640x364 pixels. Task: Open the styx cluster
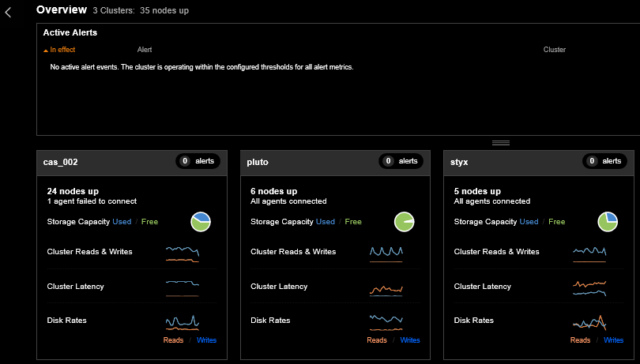point(459,162)
